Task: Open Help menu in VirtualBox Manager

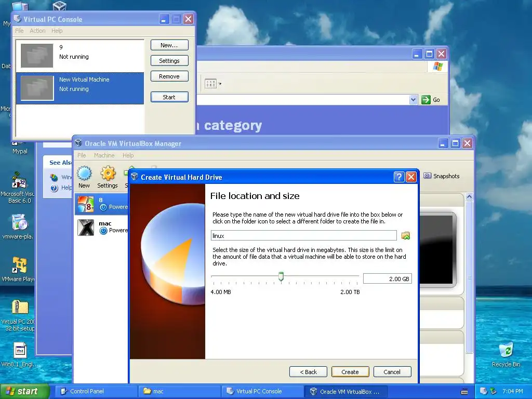Action: 128,155
